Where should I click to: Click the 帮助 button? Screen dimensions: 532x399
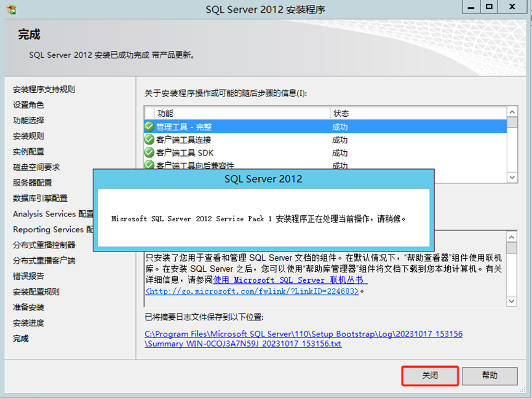(x=490, y=376)
